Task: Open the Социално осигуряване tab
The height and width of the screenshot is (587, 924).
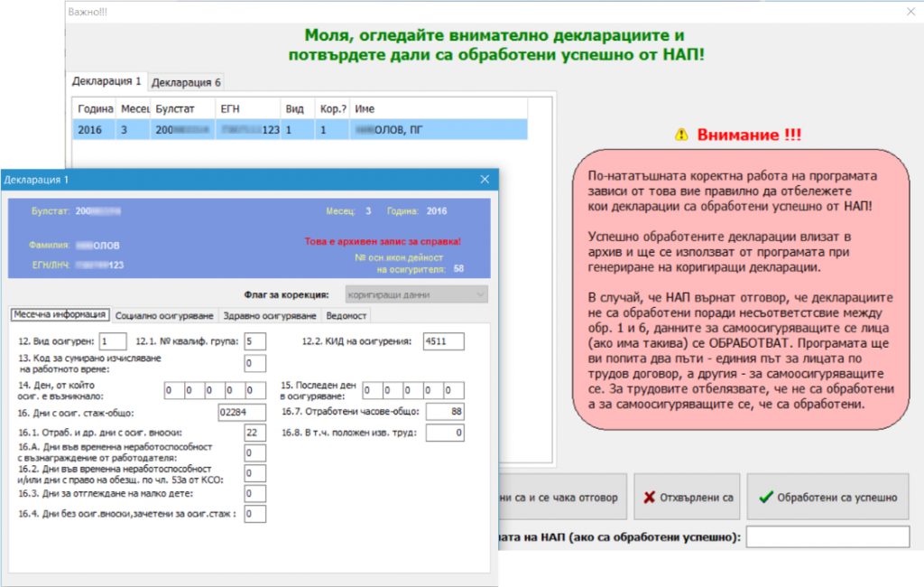Action: coord(164,315)
